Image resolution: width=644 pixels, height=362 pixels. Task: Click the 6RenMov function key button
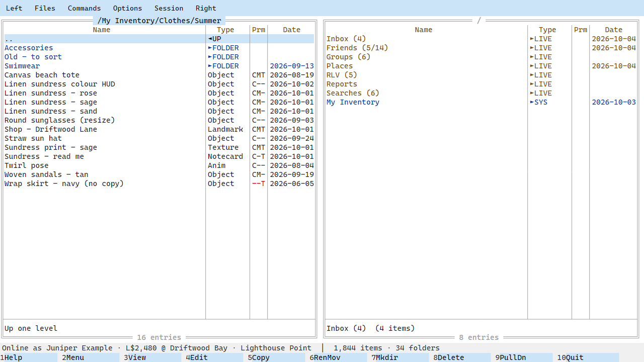[338, 357]
